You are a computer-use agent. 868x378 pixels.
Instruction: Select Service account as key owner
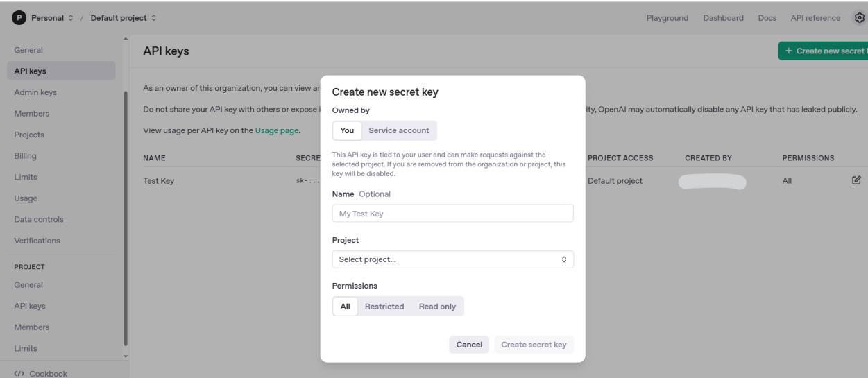[x=399, y=130]
